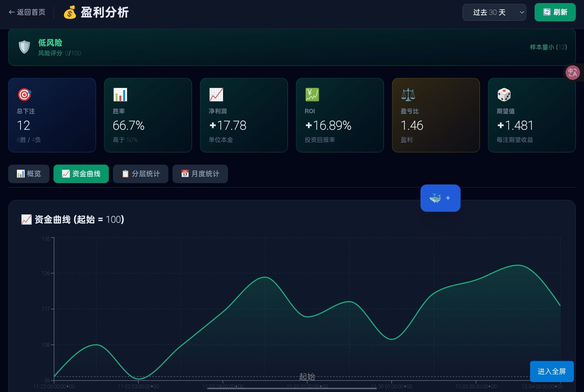Click the 返回首页 link
Screen dimensions: 584x392
[27, 12]
